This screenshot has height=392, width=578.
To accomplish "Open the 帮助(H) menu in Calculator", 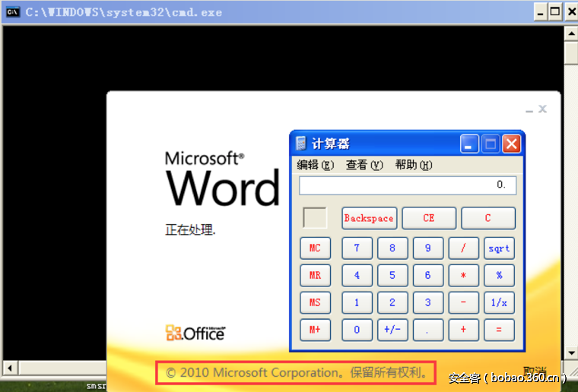I will [x=414, y=165].
